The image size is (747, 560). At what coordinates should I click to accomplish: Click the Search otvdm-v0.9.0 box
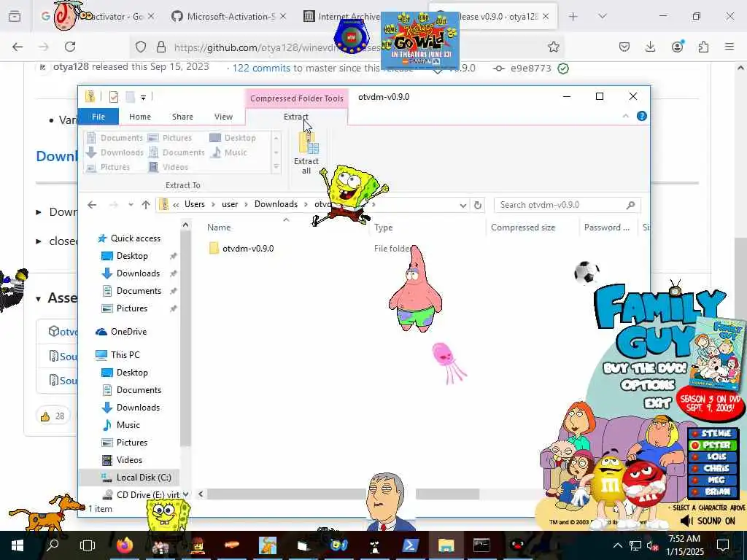point(567,205)
